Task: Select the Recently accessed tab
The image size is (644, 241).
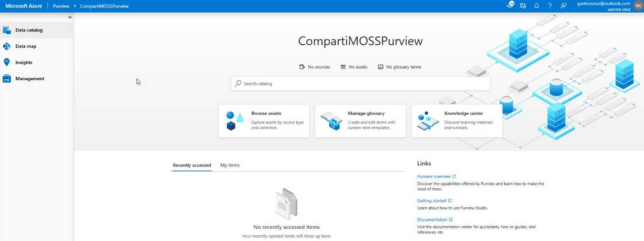Action: [192, 165]
